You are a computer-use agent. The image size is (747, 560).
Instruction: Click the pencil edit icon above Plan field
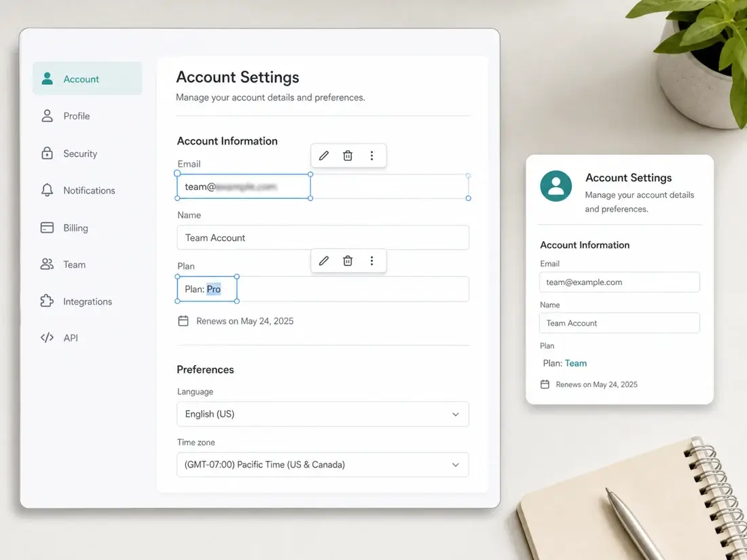point(324,261)
